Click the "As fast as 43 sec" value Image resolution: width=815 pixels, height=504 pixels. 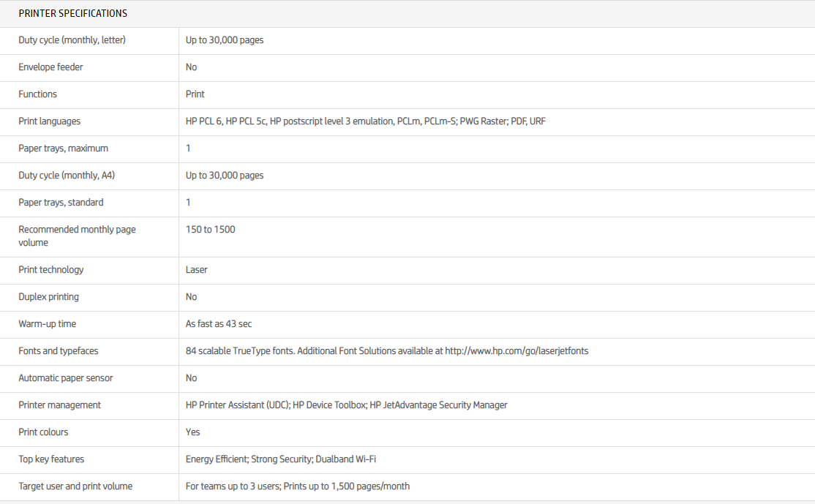(x=219, y=324)
